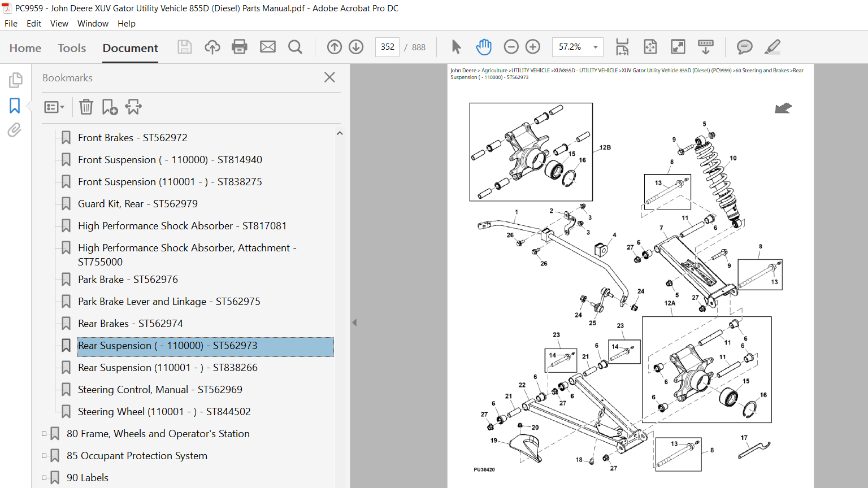868x488 pixels.
Task: Open the File menu
Action: (x=11, y=24)
